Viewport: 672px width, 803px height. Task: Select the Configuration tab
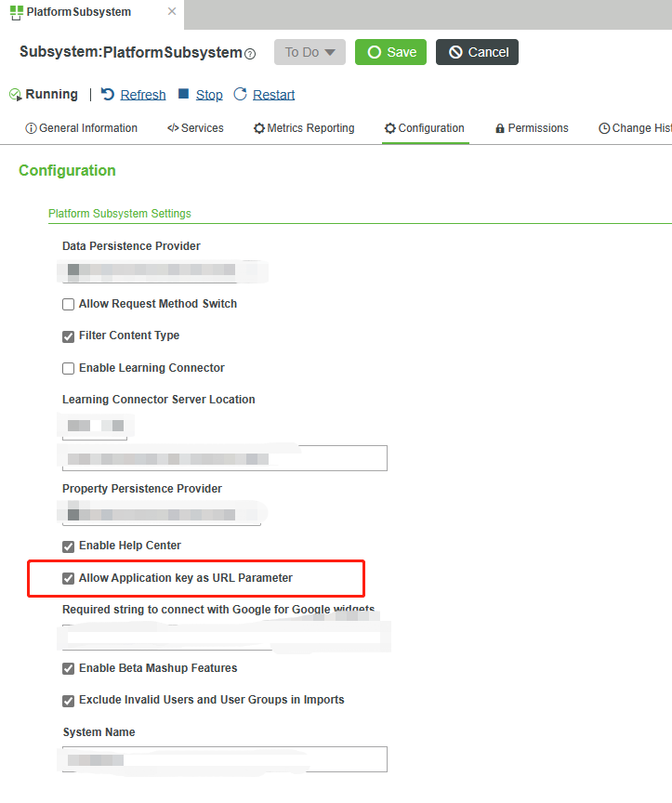coord(425,128)
